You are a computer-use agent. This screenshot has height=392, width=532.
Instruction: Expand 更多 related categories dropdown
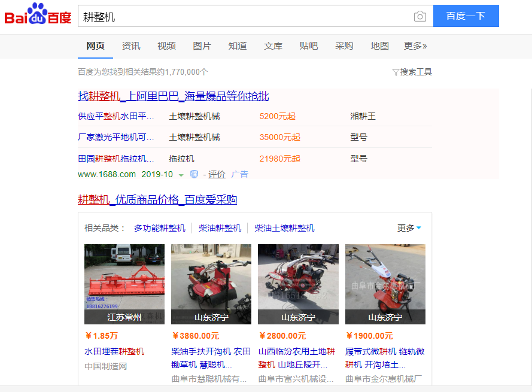coord(409,228)
